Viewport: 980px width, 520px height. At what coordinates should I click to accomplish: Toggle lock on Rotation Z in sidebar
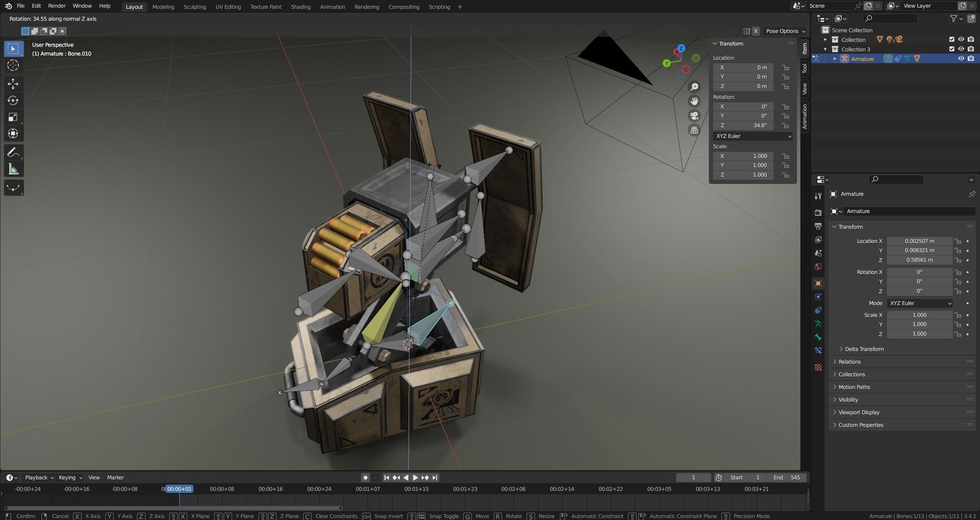pos(785,126)
